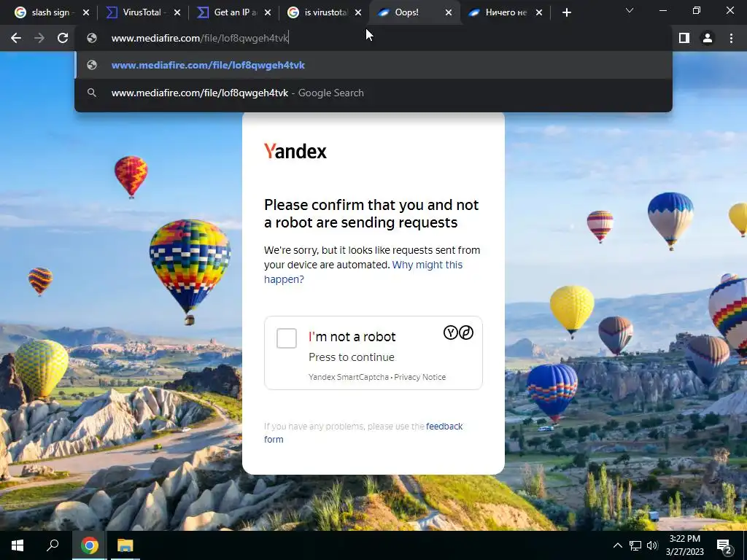747x560 pixels.
Task: Open the side panel icon in toolbar
Action: click(x=684, y=38)
